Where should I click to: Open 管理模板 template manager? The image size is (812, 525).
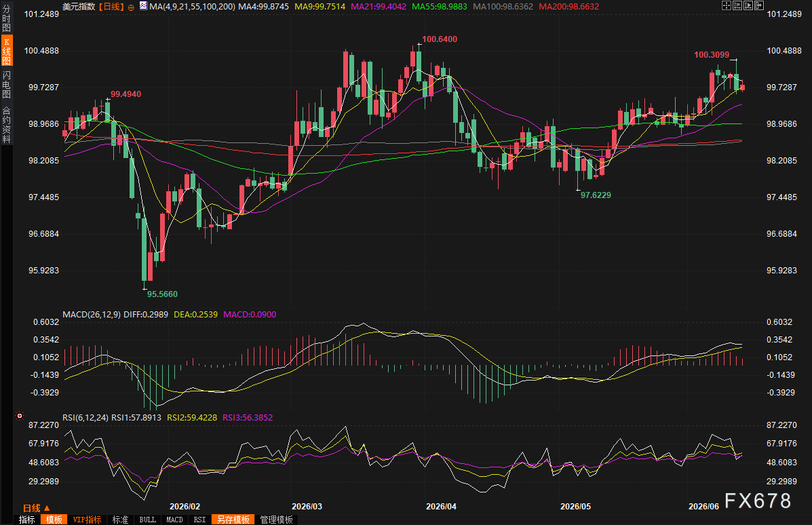click(276, 520)
